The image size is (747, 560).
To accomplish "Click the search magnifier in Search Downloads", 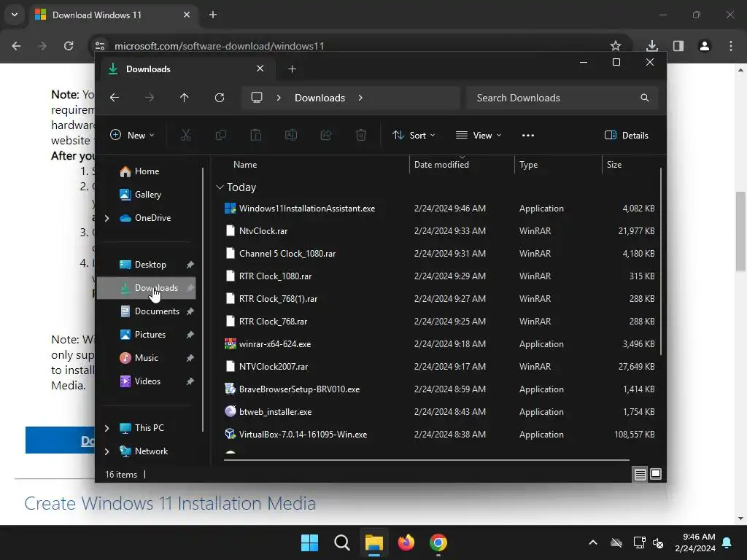I will pyautogui.click(x=645, y=98).
